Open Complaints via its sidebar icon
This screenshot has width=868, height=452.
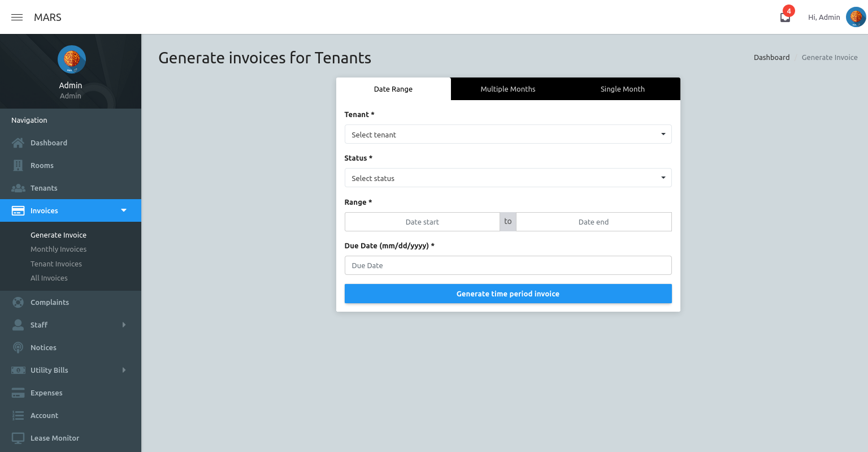(17, 302)
